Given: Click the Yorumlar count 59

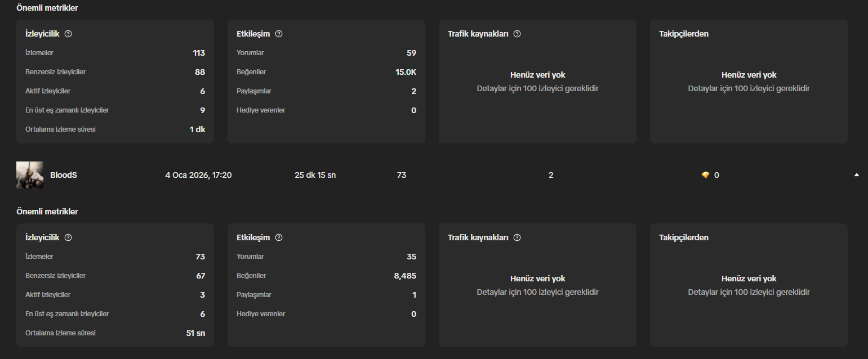Looking at the screenshot, I should pos(411,53).
